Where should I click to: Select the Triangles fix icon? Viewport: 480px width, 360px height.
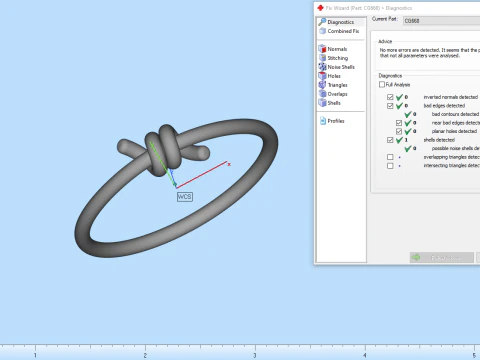coord(322,85)
